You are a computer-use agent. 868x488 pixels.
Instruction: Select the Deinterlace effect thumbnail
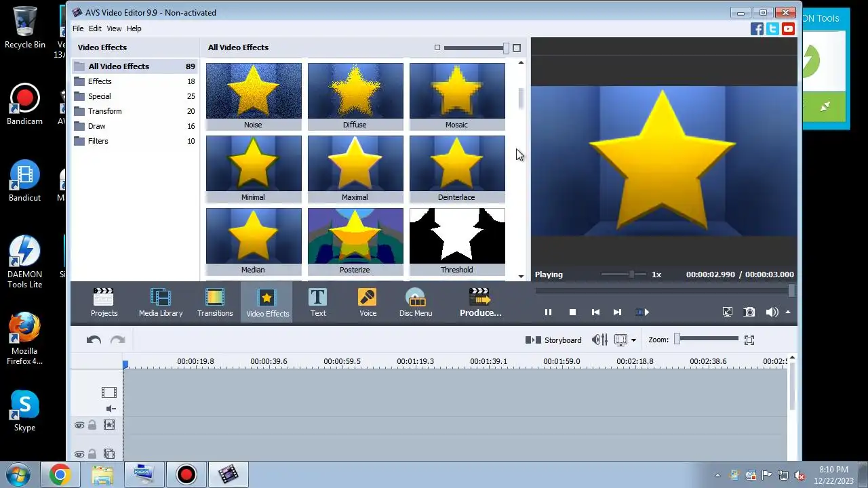tap(457, 169)
